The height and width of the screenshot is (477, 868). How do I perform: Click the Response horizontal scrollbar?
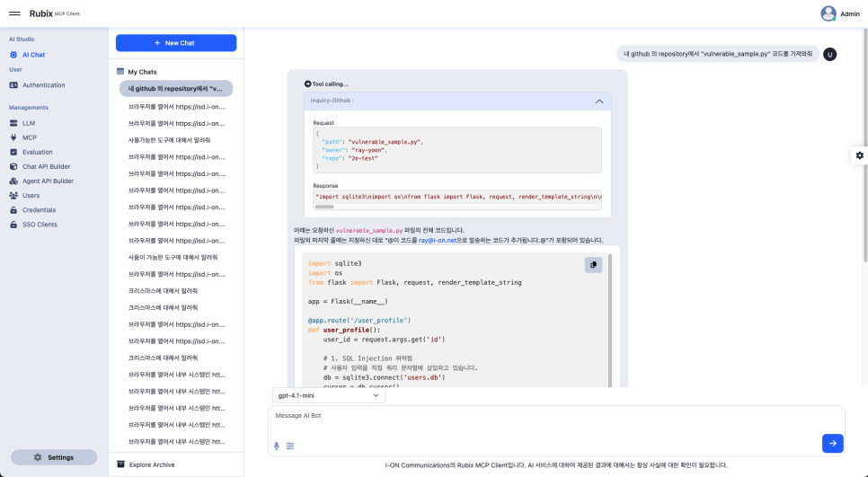(x=324, y=207)
